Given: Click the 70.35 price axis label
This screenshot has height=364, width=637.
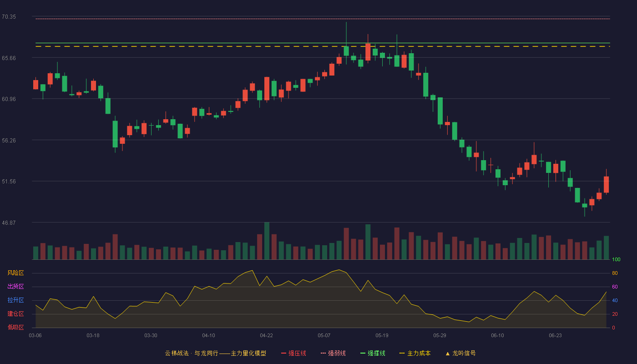Looking at the screenshot, I should [x=9, y=17].
